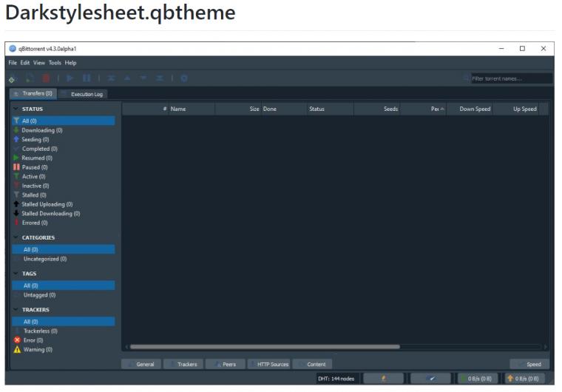Select the Untagged (0) tag filter
The image size is (562, 392).
click(x=64, y=295)
